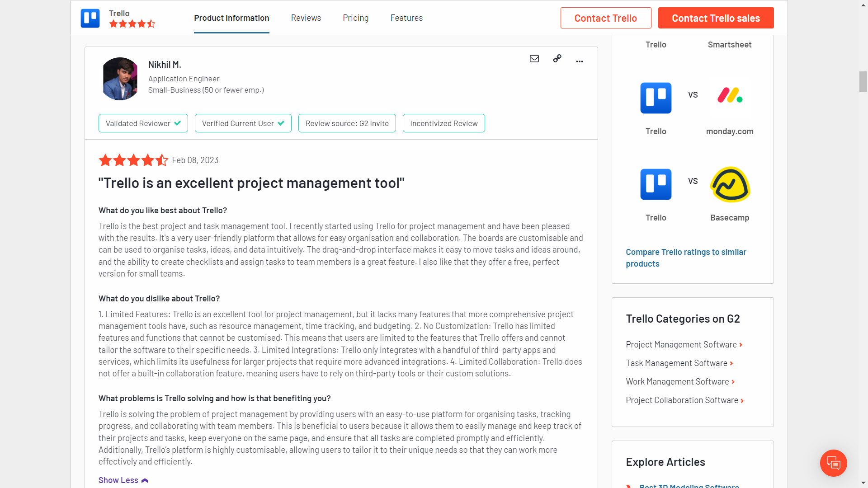Select the monday.com logo in comparison card
This screenshot has width=868, height=488.
[729, 95]
